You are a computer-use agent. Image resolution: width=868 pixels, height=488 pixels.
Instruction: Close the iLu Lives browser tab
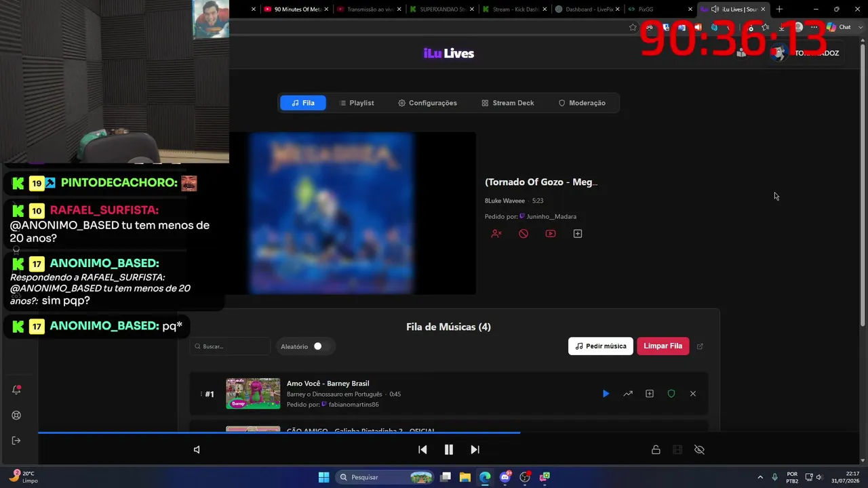tap(764, 9)
